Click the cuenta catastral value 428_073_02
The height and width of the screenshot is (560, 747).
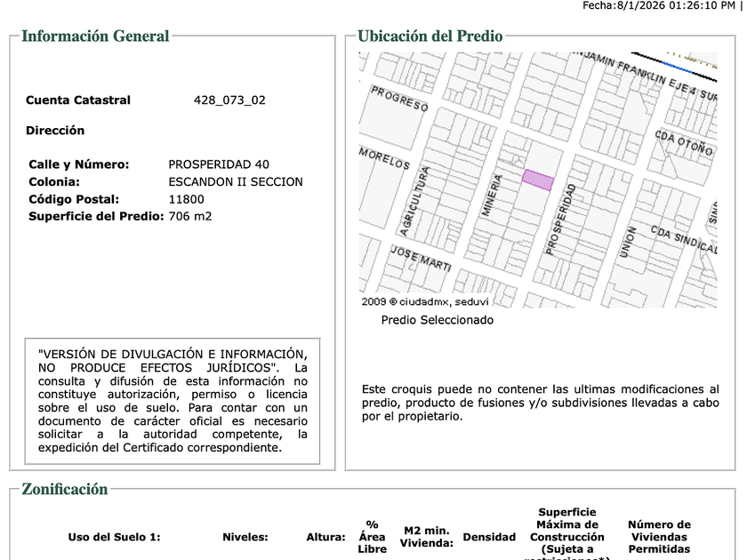point(229,100)
